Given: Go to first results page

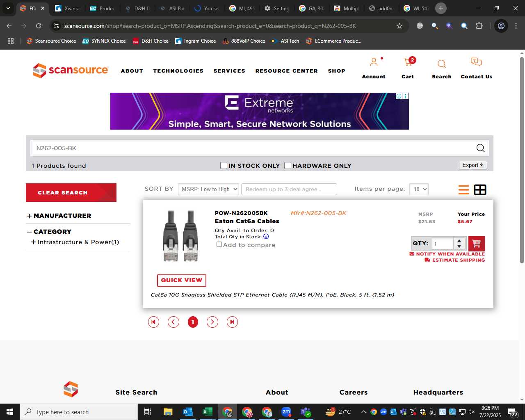Looking at the screenshot, I should tap(153, 322).
